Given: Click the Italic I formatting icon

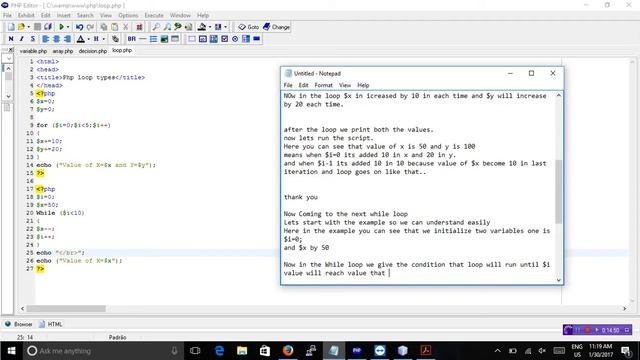Looking at the screenshot, I should 22,39.
